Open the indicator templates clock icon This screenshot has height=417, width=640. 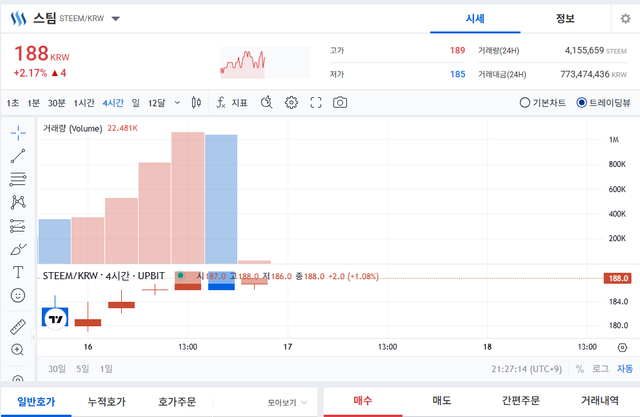pyautogui.click(x=267, y=102)
